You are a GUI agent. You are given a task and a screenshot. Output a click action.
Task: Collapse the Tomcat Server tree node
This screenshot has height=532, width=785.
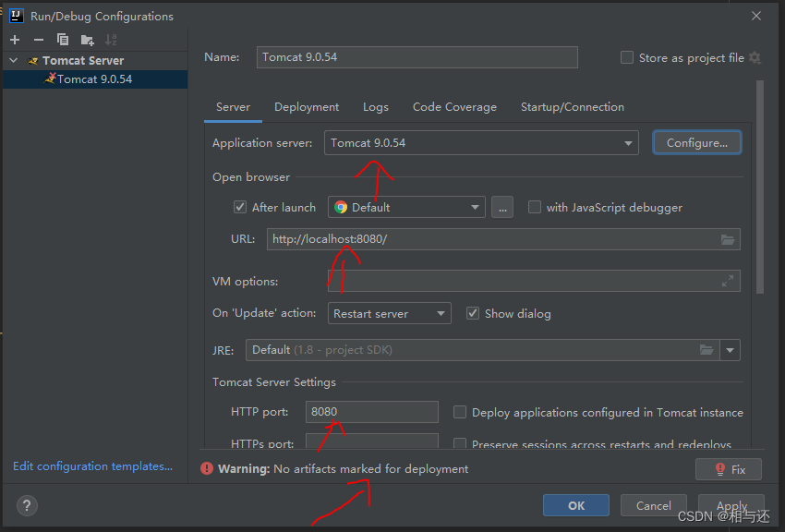[14, 61]
